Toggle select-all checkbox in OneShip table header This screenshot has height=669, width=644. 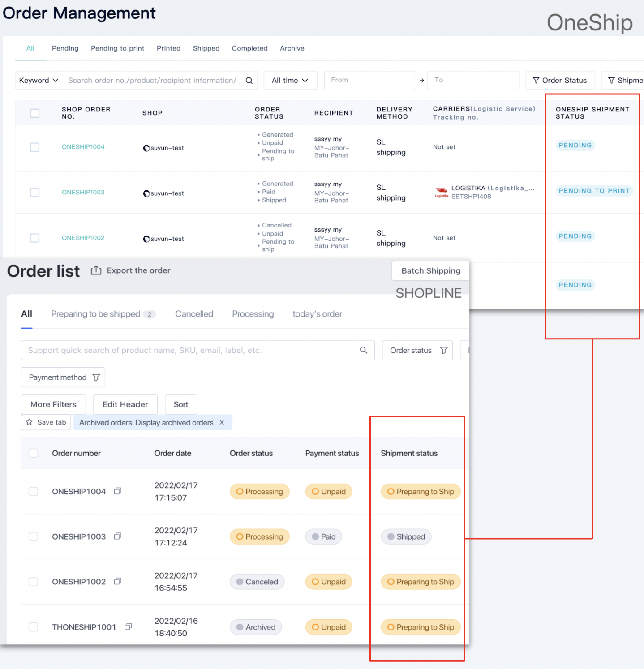34,113
